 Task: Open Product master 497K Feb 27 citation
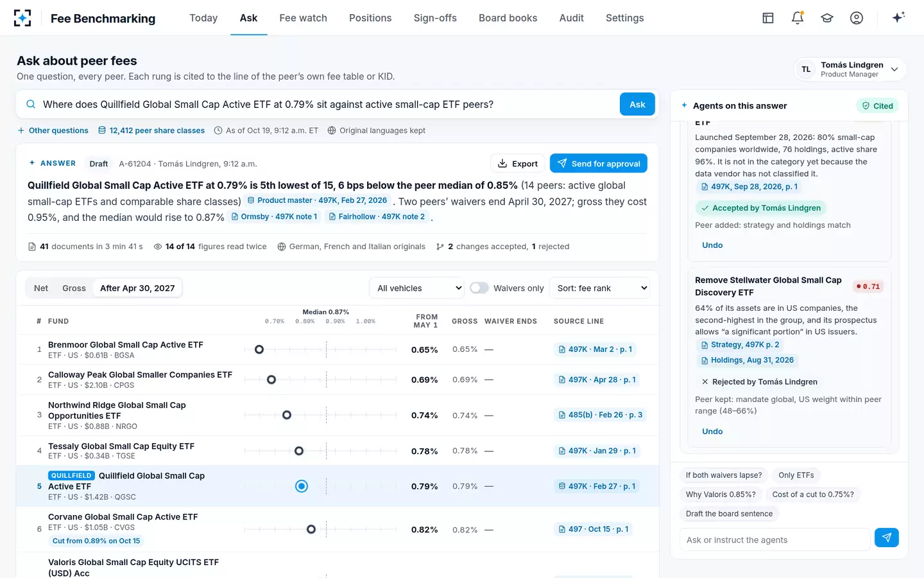pyautogui.click(x=317, y=200)
